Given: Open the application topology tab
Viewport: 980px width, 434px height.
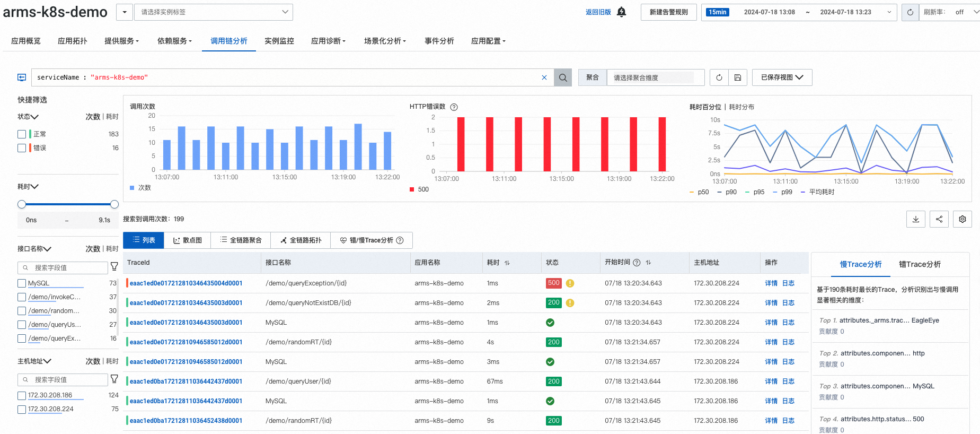Looking at the screenshot, I should pyautogui.click(x=73, y=41).
